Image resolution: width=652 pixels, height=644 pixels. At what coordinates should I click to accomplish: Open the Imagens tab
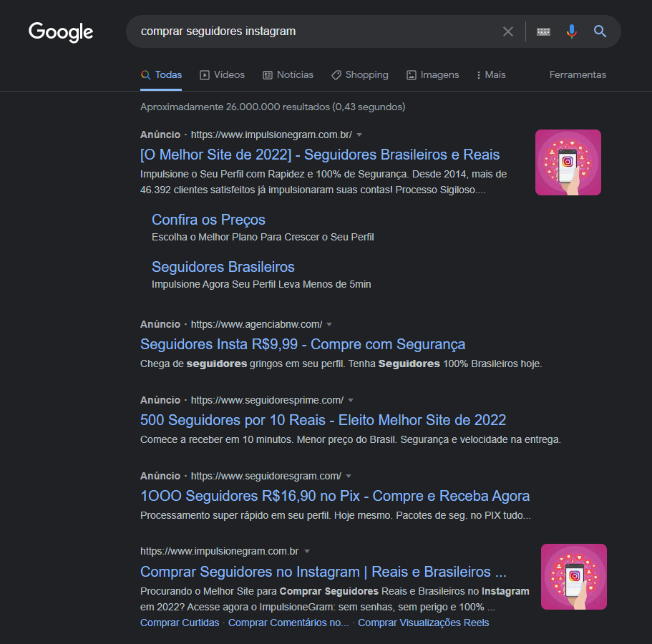pyautogui.click(x=432, y=75)
